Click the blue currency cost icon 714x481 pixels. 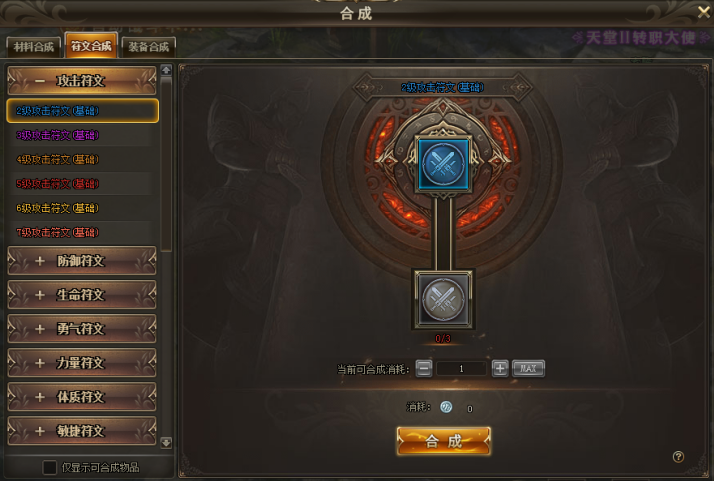(446, 407)
